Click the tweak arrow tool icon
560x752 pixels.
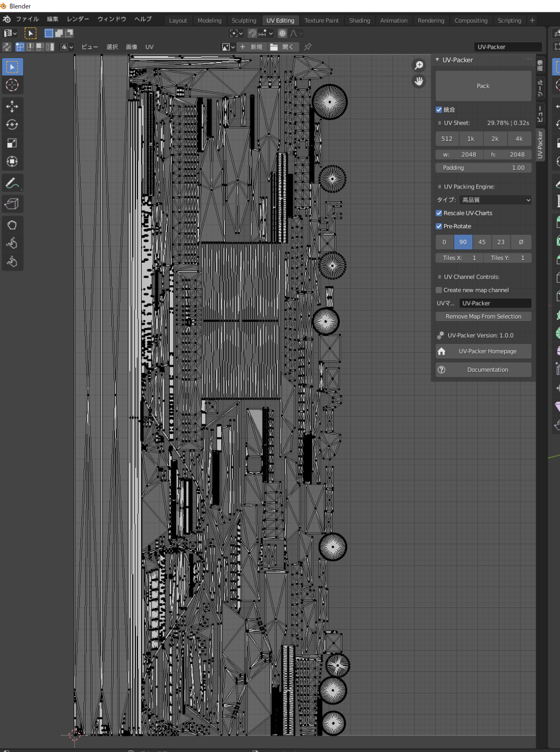(x=31, y=33)
